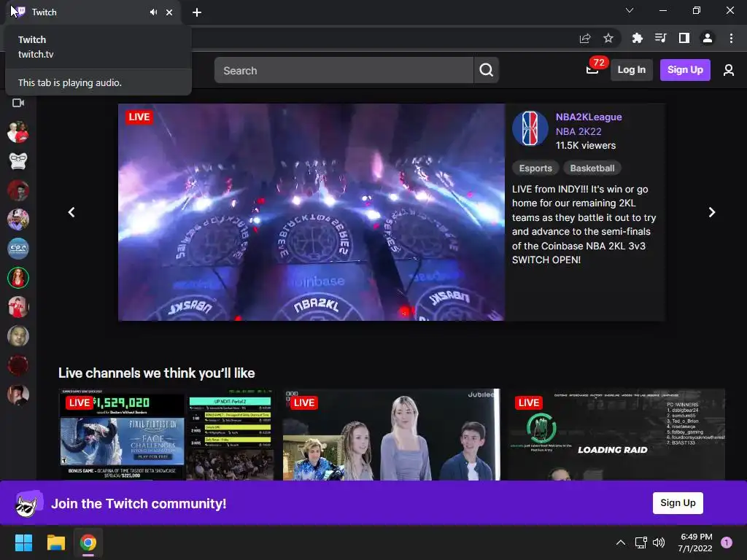Go to previous featured stream
This screenshot has width=747, height=560.
pos(71,212)
